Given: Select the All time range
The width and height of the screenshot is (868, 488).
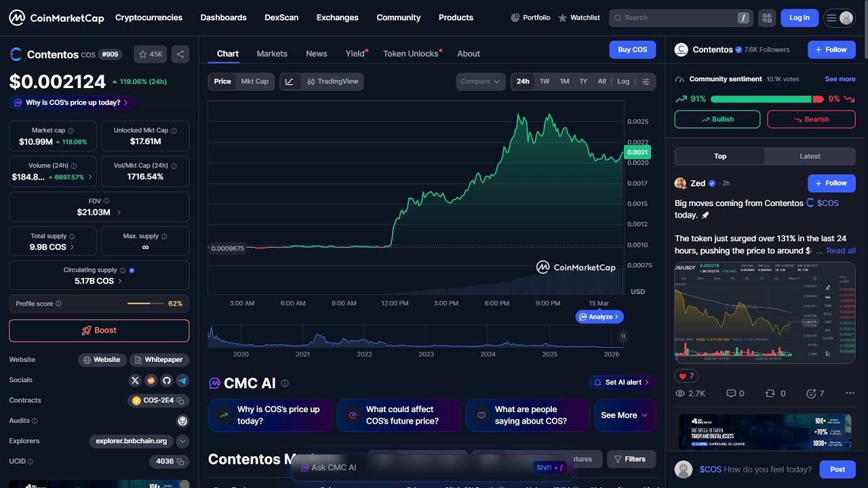Looking at the screenshot, I should pos(601,81).
